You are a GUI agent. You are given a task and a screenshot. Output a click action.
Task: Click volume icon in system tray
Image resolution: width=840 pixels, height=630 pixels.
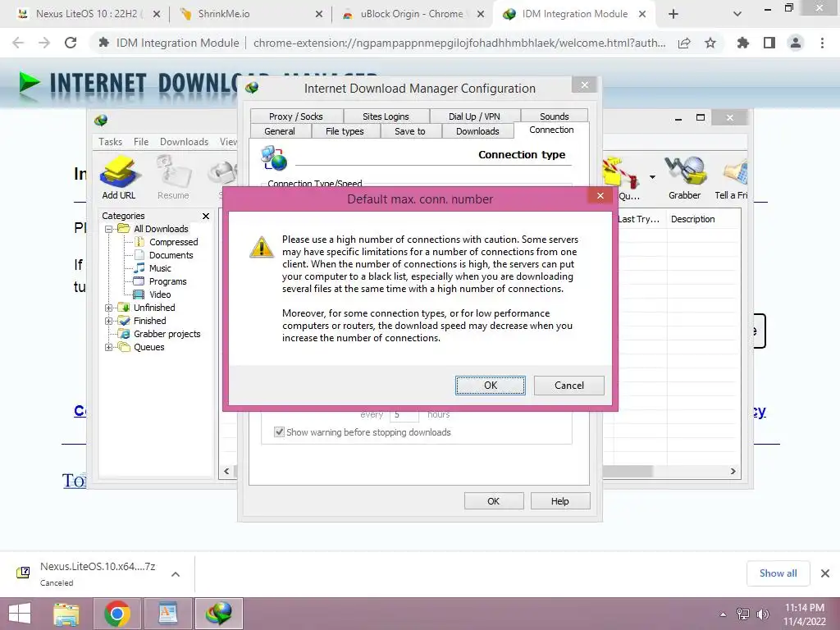coord(762,614)
